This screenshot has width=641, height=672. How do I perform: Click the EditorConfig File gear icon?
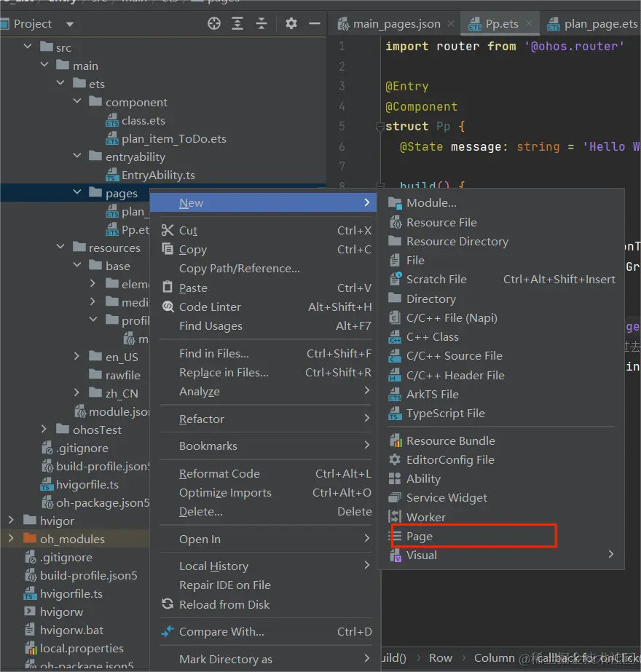click(x=395, y=460)
